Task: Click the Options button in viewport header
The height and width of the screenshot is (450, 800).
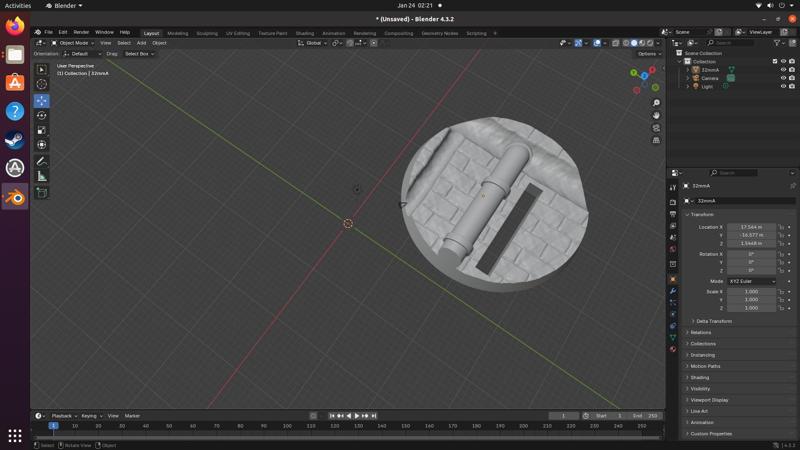Action: tap(648, 54)
